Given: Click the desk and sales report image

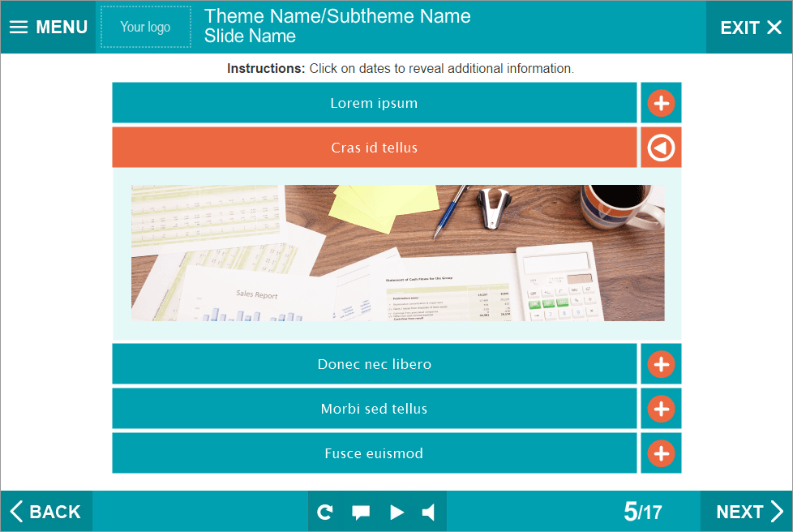Looking at the screenshot, I should pyautogui.click(x=397, y=253).
